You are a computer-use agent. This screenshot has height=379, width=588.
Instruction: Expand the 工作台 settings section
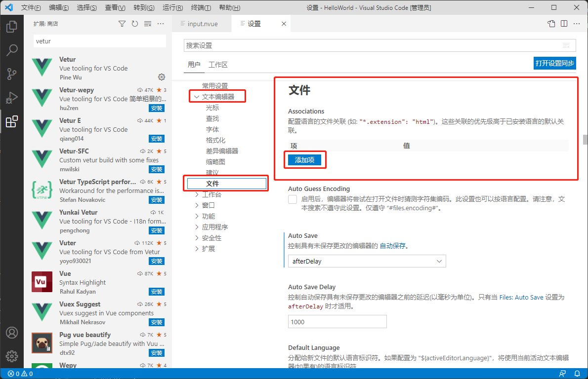tap(211, 194)
